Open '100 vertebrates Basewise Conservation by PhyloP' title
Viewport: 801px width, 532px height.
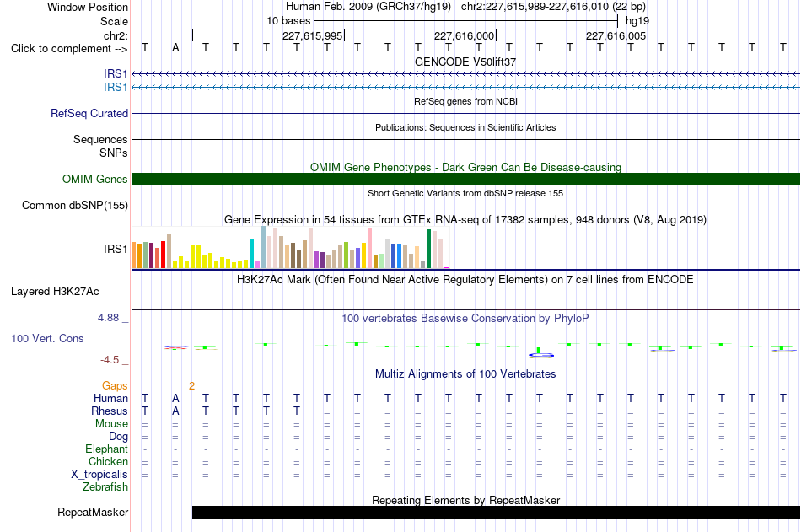[x=465, y=319]
